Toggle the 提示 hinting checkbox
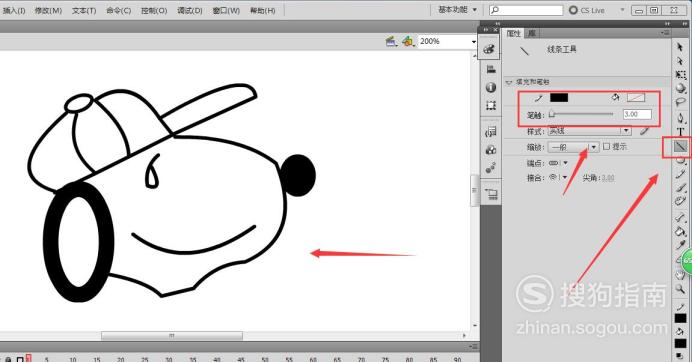Screen dimensions: 692x362 (x=606, y=147)
